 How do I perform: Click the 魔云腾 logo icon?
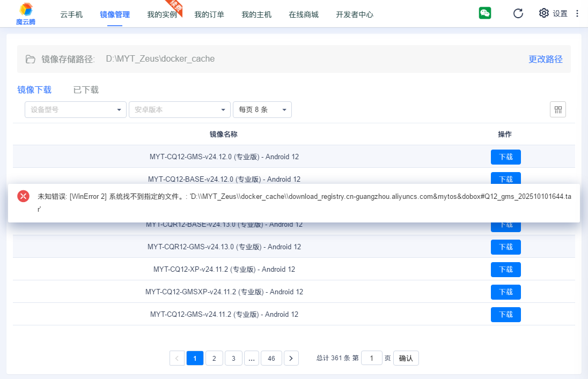click(x=25, y=10)
